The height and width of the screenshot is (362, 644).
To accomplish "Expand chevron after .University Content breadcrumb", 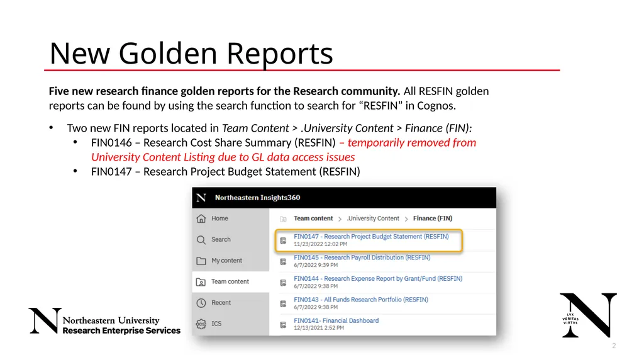I will click(406, 219).
